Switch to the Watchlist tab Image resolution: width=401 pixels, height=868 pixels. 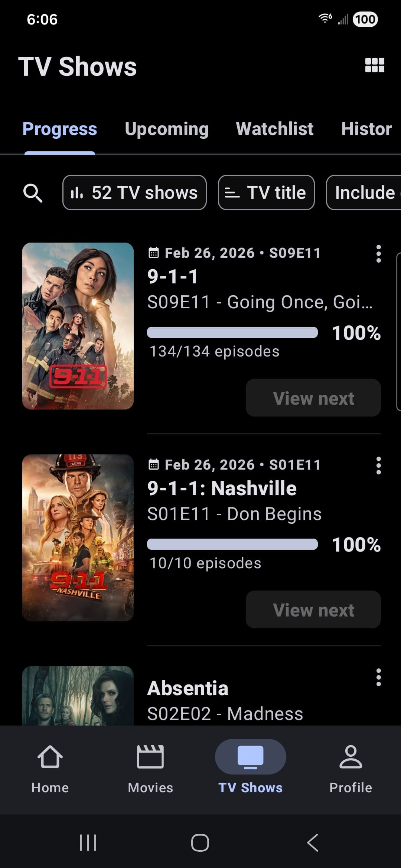(274, 129)
